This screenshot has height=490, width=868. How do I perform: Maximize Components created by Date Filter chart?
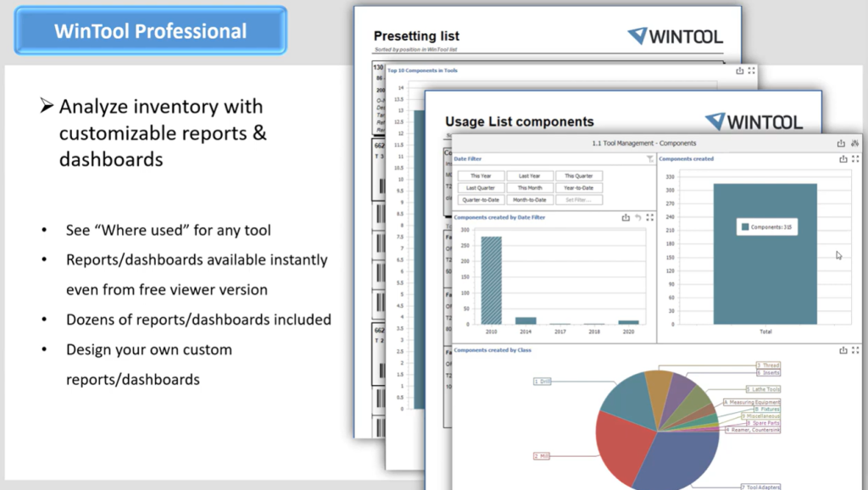(649, 218)
